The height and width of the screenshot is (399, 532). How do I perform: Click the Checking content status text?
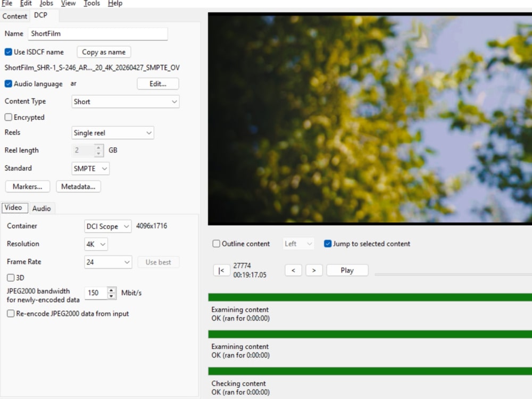tap(240, 388)
